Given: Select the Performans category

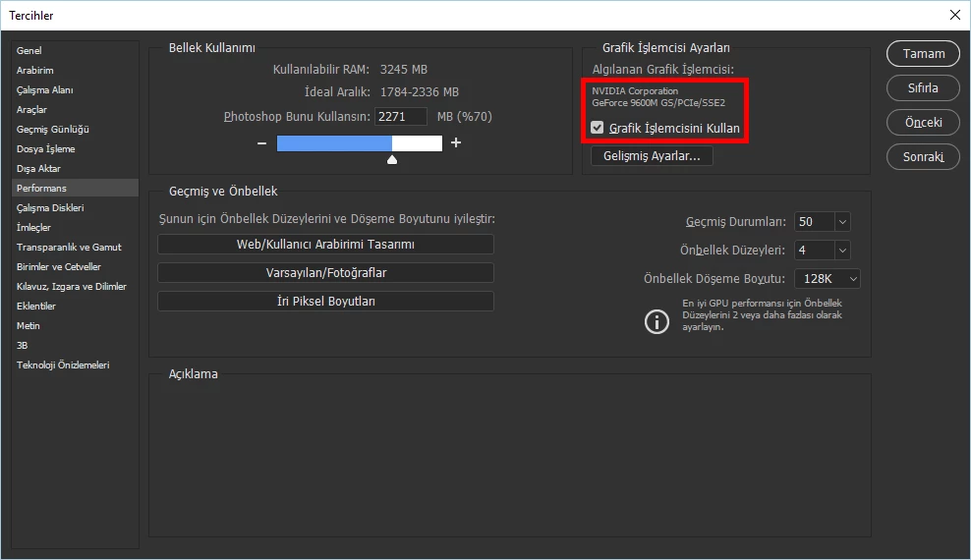Looking at the screenshot, I should [x=75, y=188].
